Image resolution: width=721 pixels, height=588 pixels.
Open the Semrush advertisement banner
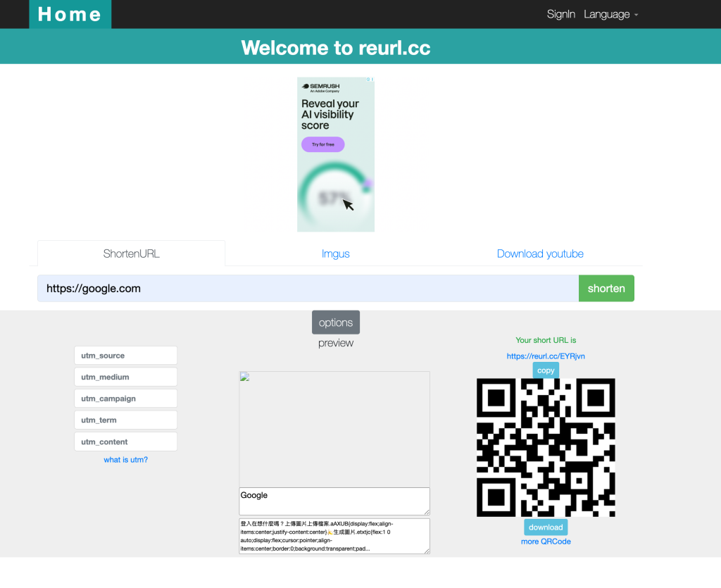pos(336,154)
